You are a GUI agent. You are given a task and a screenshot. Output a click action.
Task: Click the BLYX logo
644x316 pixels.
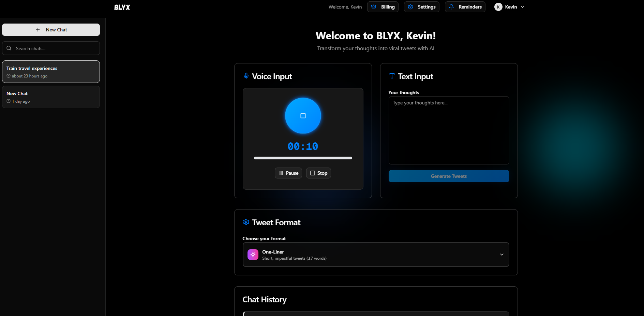tap(122, 7)
